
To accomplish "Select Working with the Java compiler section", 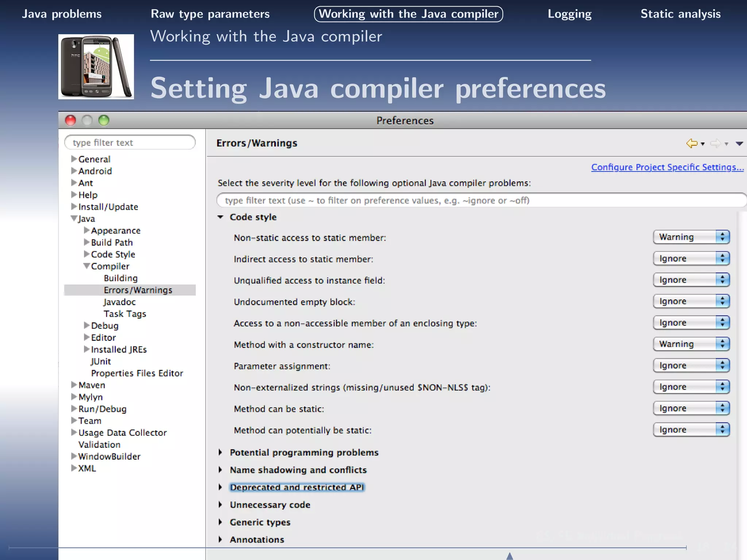I will (409, 14).
